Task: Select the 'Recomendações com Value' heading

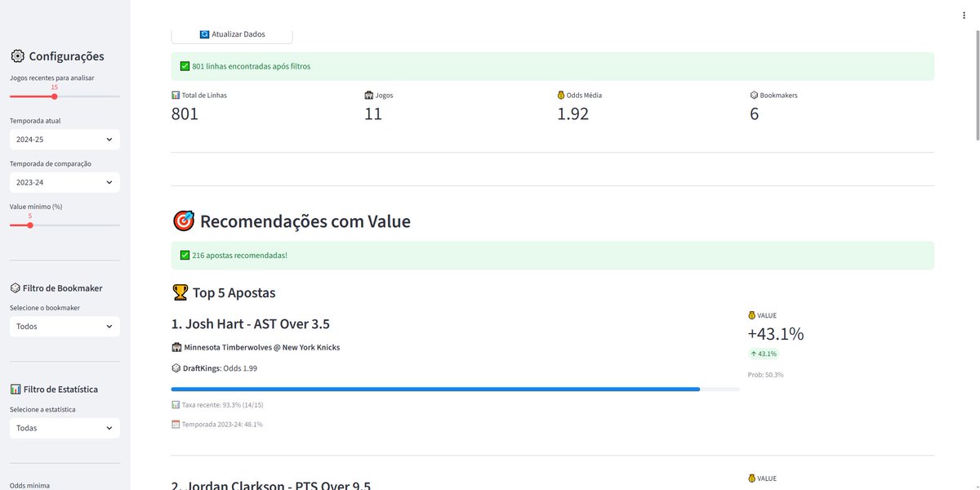Action: click(305, 221)
